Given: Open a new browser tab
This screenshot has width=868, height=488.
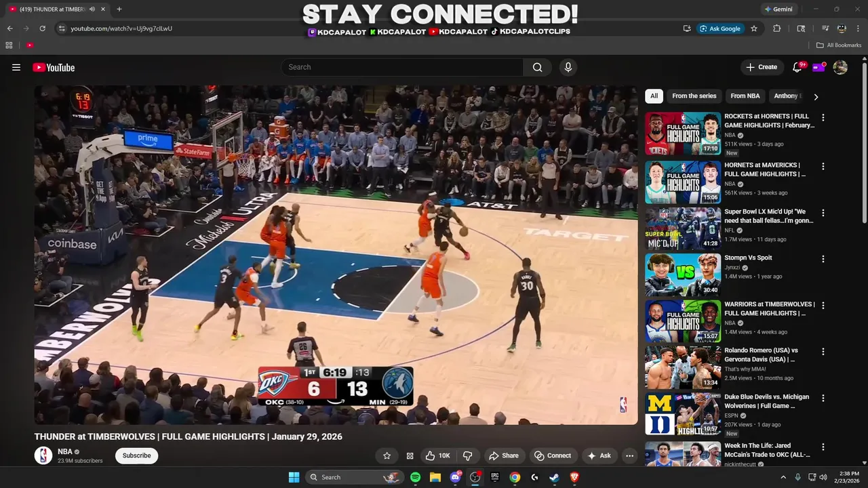Looking at the screenshot, I should point(119,9).
